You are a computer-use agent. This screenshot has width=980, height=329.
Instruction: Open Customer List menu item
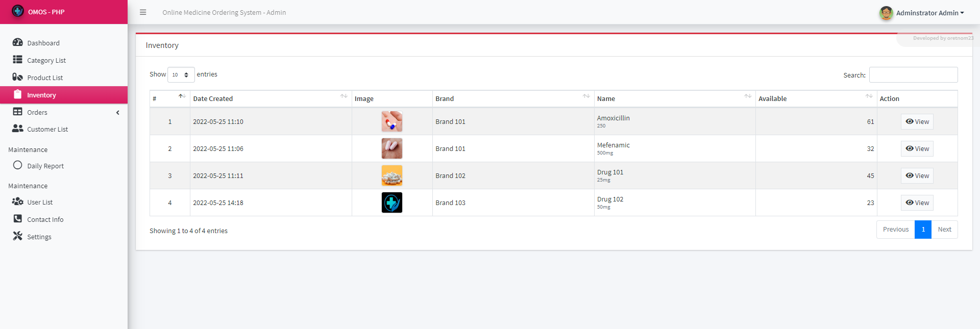[x=64, y=129]
